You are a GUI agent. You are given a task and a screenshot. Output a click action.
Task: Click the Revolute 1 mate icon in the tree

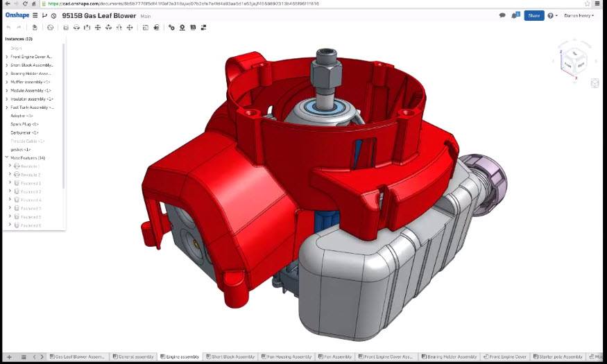(x=17, y=166)
